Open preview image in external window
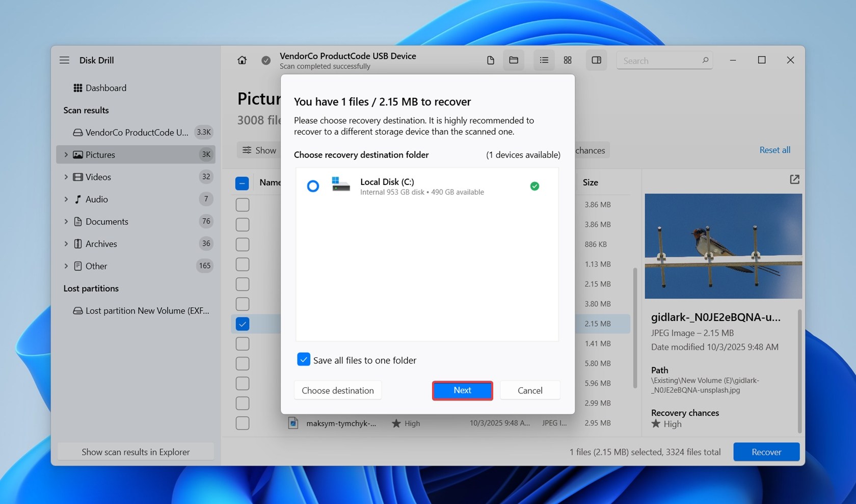 click(x=794, y=179)
